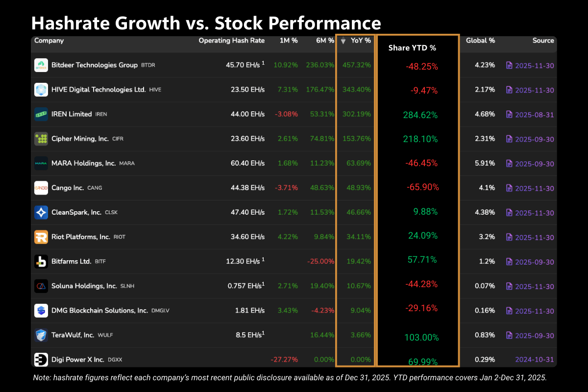Image resolution: width=588 pixels, height=392 pixels.
Task: Click the Cipher Mining logo icon
Action: 41,139
